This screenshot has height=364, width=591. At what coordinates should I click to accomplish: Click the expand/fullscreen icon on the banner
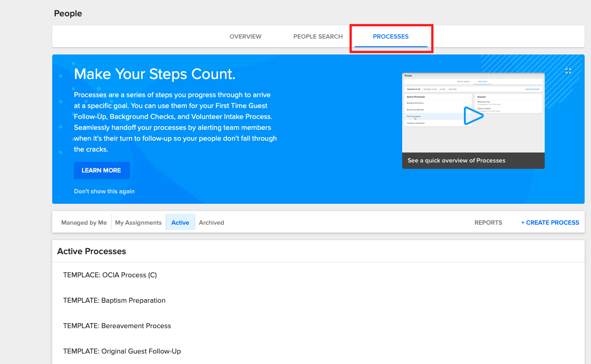coord(568,71)
